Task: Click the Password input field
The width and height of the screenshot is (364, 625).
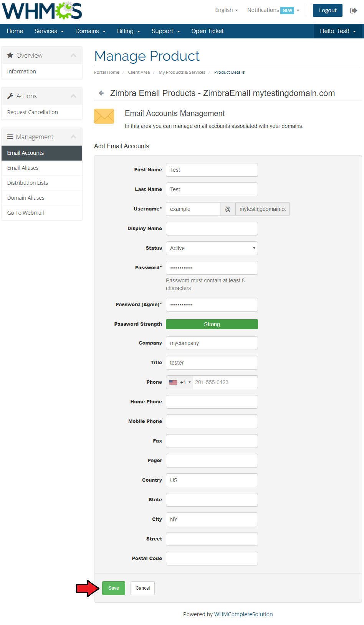Action: (x=212, y=268)
